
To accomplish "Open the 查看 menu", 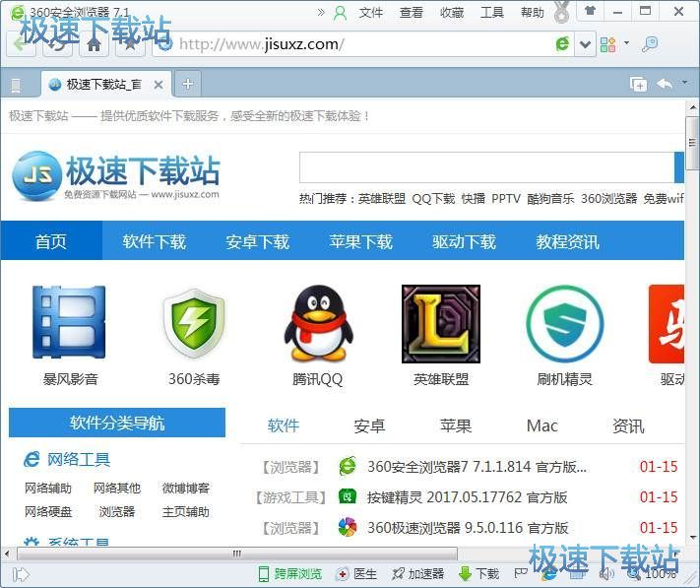I will [411, 13].
